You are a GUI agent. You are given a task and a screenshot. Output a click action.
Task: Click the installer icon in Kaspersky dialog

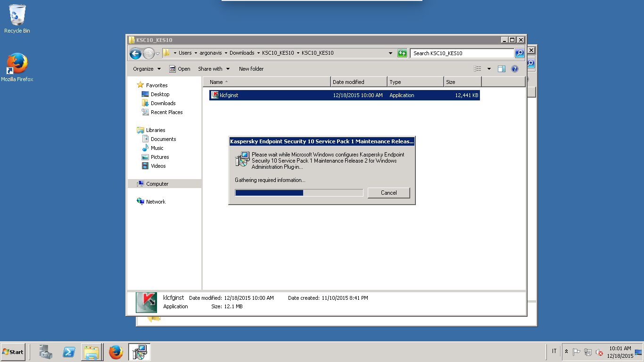(242, 159)
